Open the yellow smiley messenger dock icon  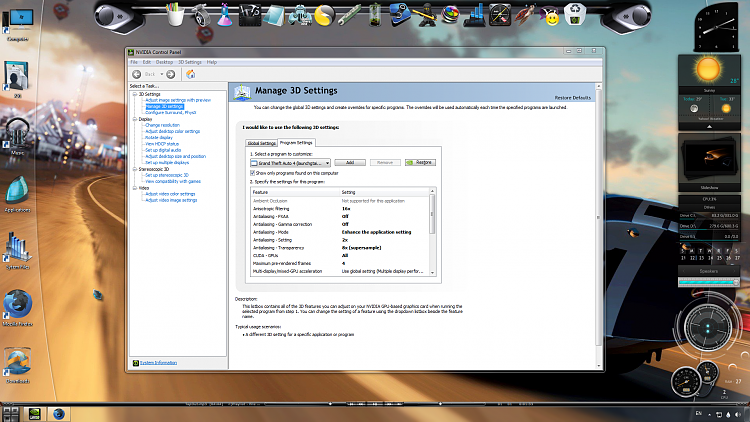point(551,17)
